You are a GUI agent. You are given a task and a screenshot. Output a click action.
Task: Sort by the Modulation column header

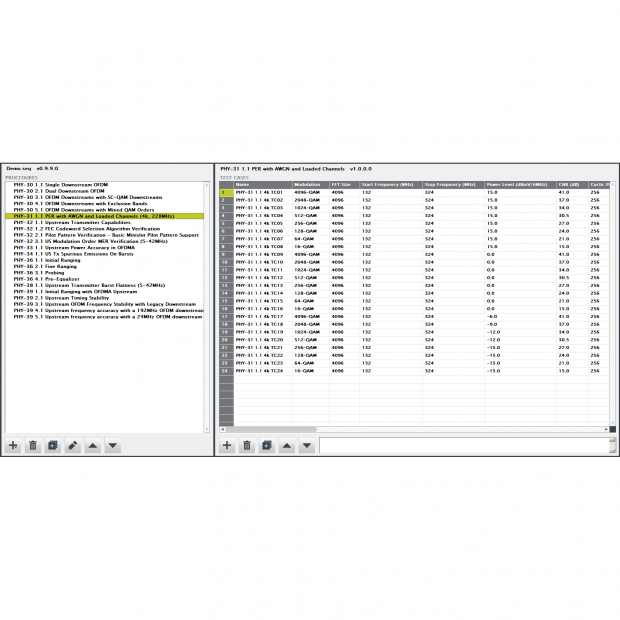point(309,185)
